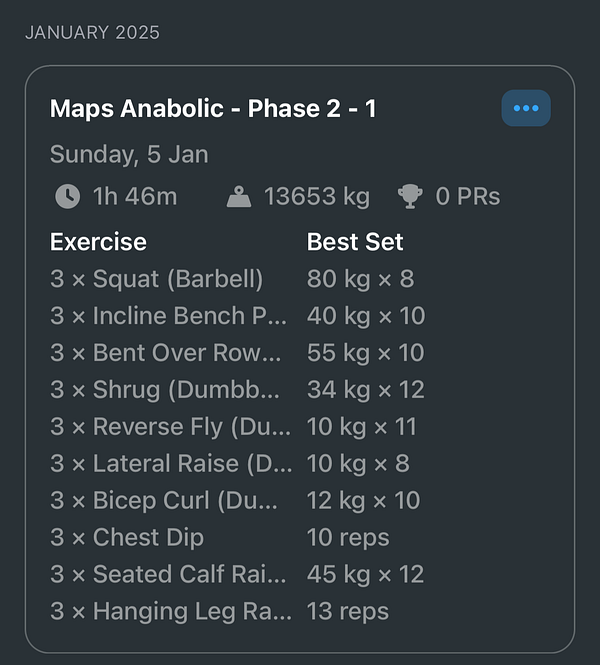Tap the trophy PRs icon
Image resolution: width=600 pixels, height=665 pixels.
click(410, 197)
